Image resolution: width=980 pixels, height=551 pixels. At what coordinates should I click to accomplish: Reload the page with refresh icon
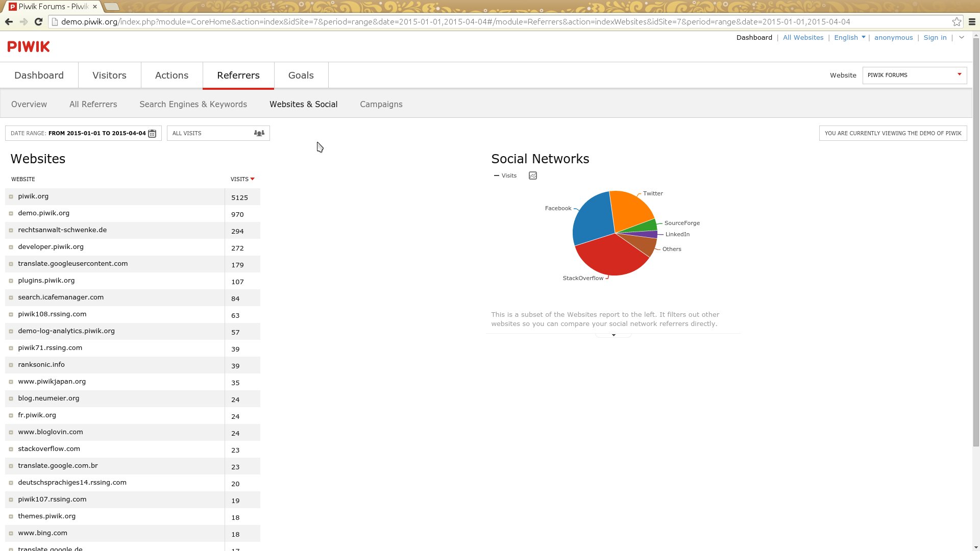tap(38, 22)
